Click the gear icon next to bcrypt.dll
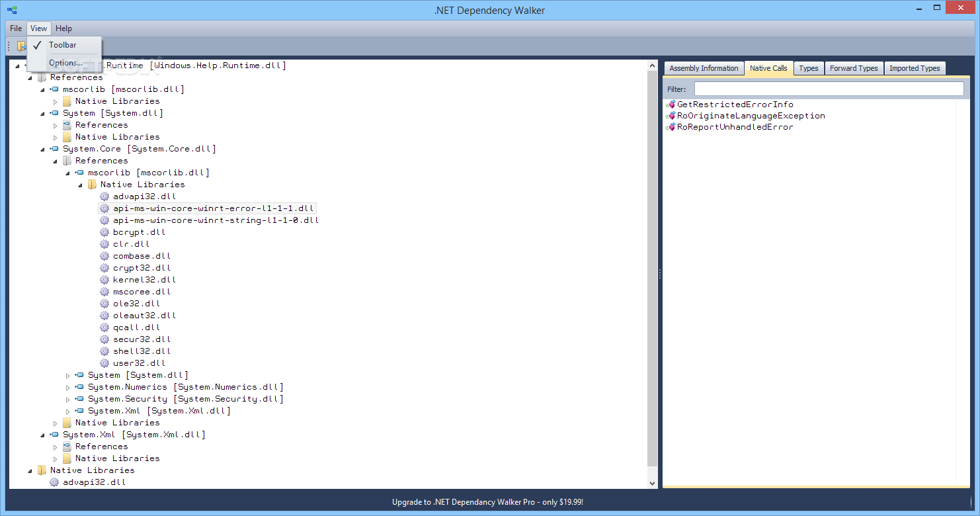 (x=104, y=232)
